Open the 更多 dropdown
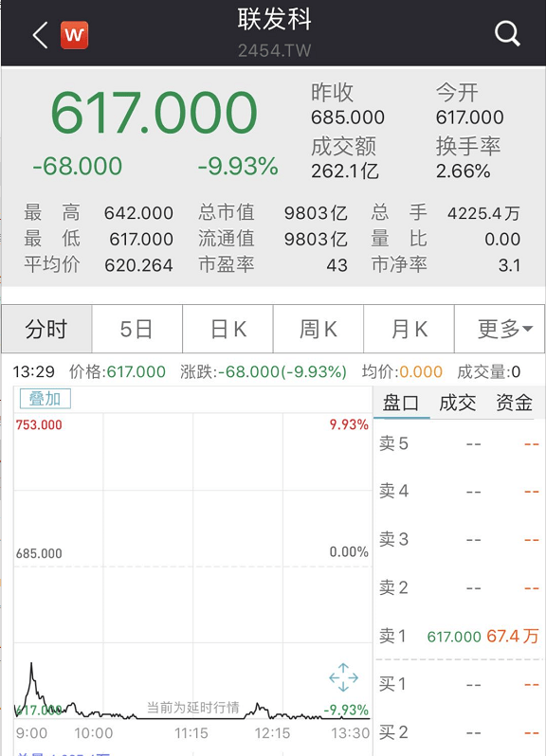The image size is (546, 756). tap(500, 329)
